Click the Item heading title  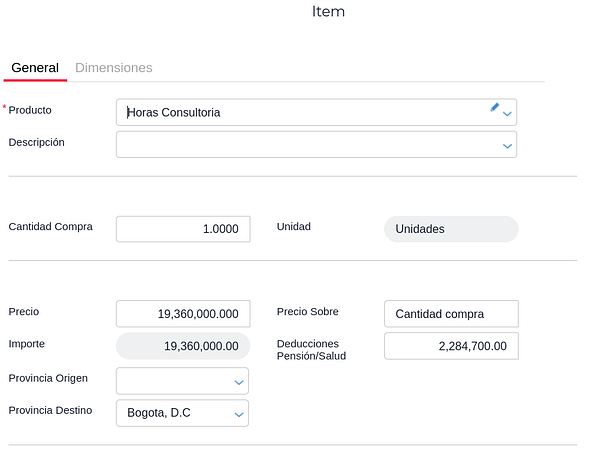[x=329, y=12]
